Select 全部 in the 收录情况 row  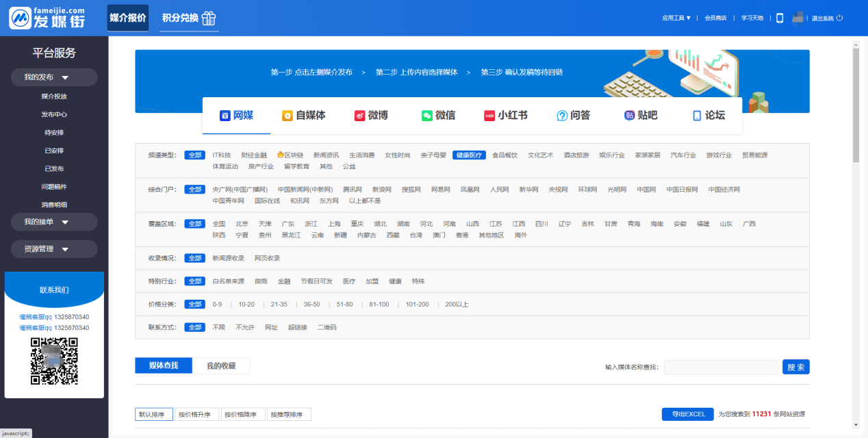pos(194,258)
